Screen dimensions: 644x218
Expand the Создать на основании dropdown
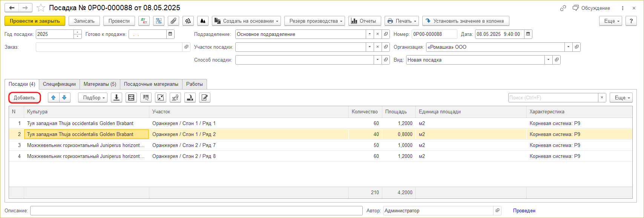pyautogui.click(x=246, y=21)
